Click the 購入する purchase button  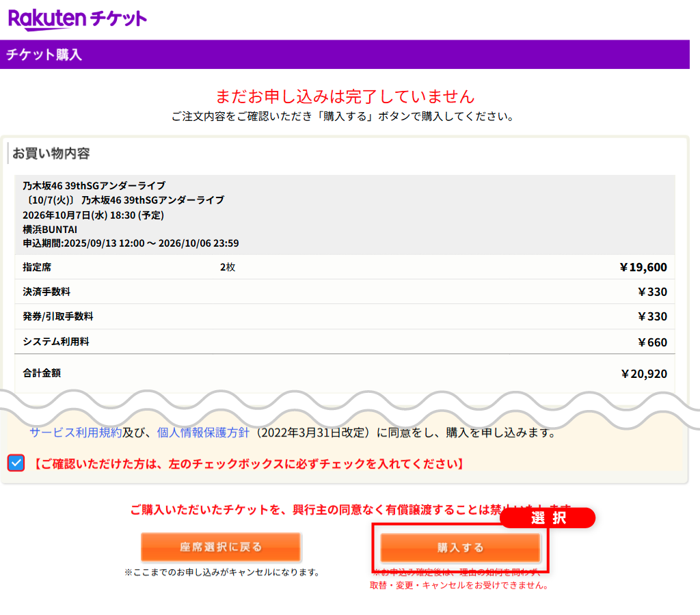[460, 547]
